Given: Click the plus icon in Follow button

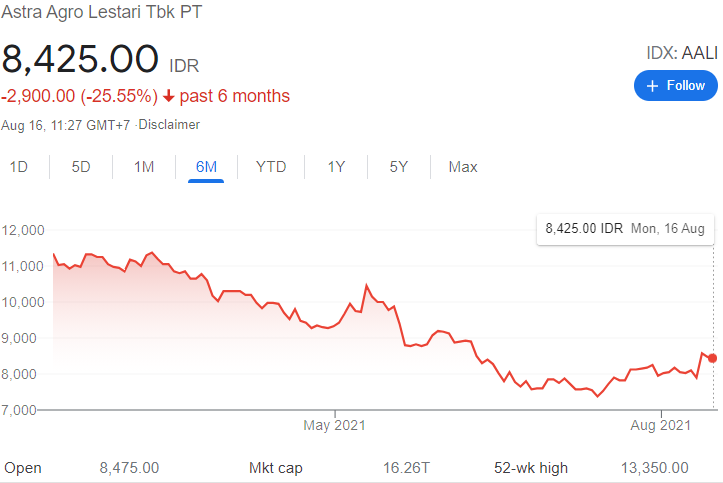Looking at the screenshot, I should (x=653, y=86).
